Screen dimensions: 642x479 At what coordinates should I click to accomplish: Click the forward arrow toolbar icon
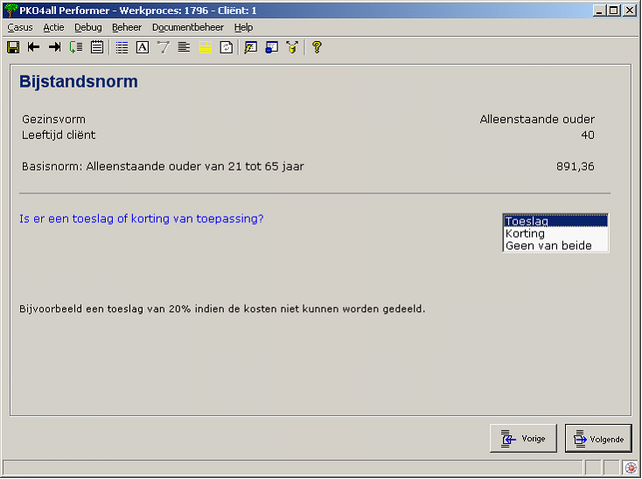coord(54,47)
